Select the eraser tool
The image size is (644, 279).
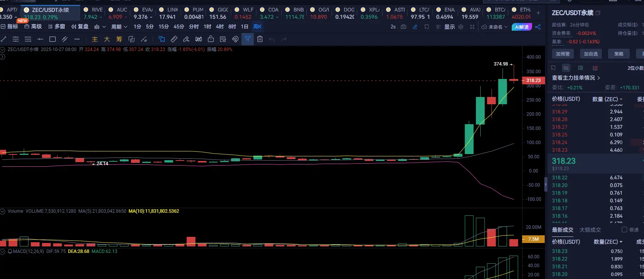point(186,39)
